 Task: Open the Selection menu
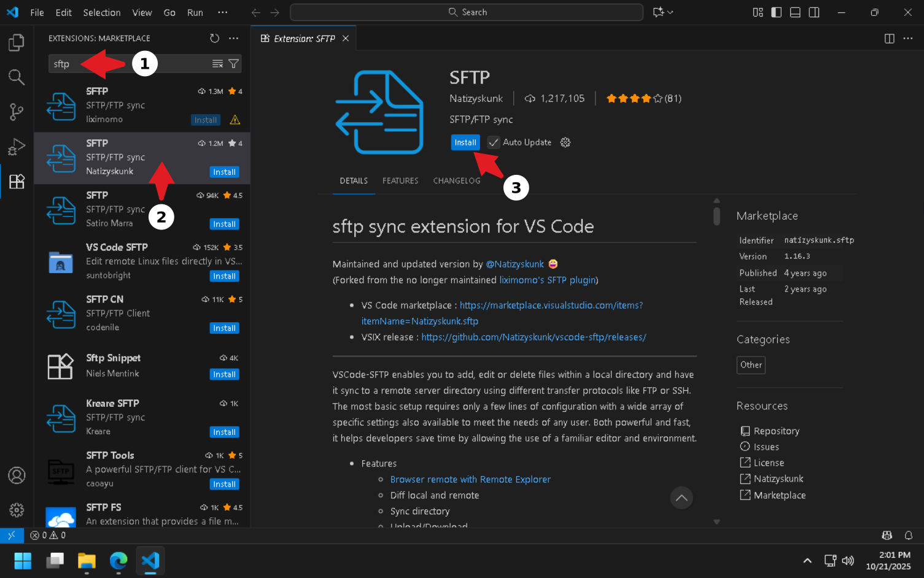click(102, 12)
